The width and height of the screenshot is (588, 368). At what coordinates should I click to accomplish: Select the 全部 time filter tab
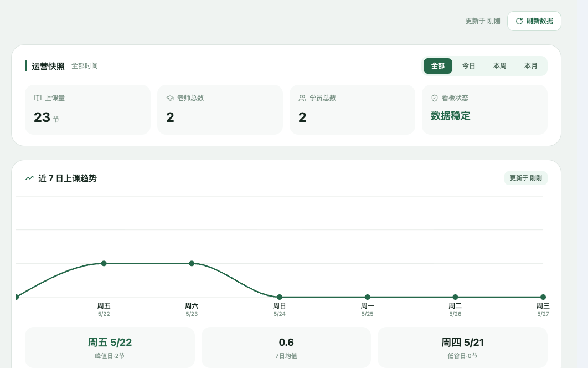(x=437, y=66)
